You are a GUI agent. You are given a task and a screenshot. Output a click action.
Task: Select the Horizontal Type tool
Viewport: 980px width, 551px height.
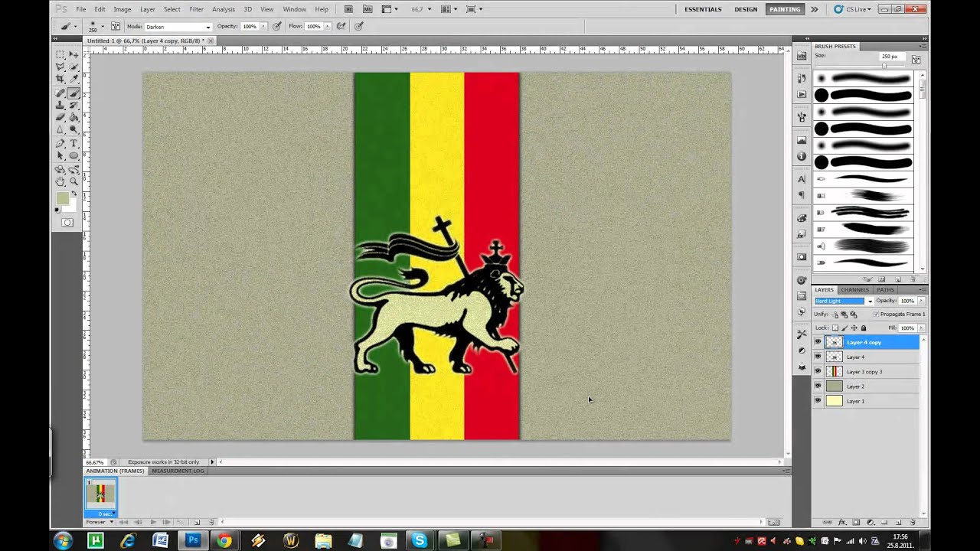click(x=73, y=143)
